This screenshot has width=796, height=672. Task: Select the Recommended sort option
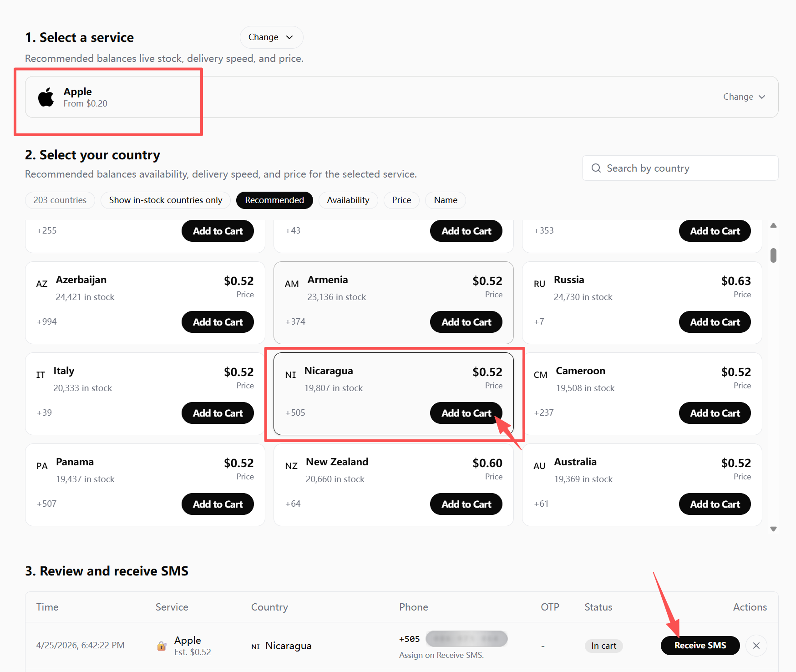click(x=274, y=200)
